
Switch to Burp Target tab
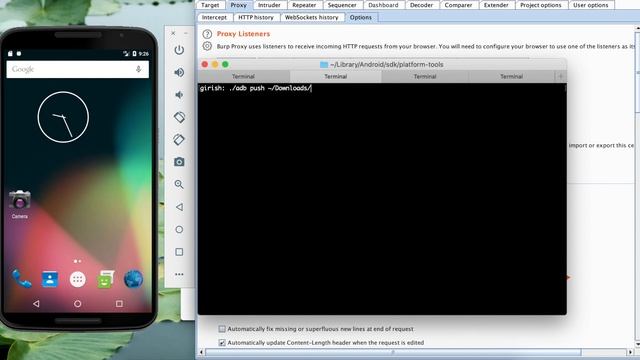coord(210,5)
